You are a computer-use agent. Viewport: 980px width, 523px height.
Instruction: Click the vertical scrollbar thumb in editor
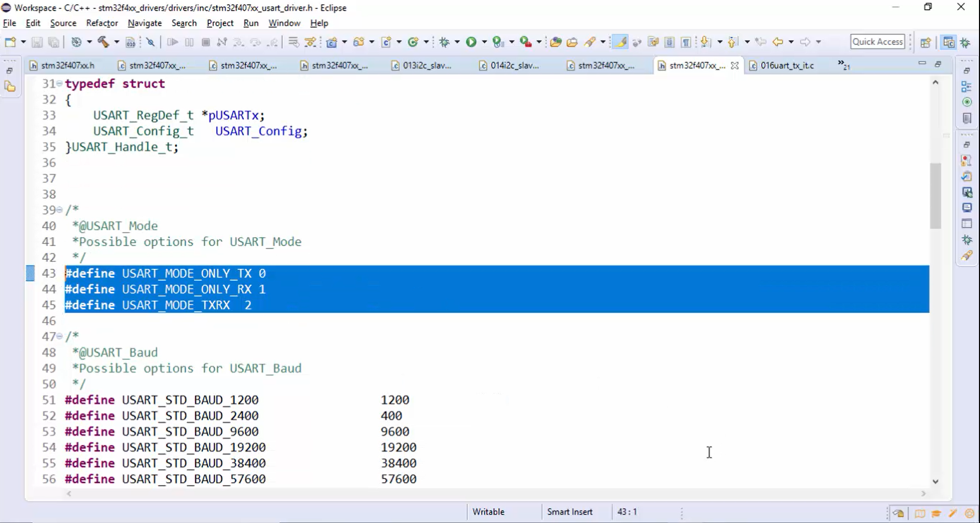click(936, 195)
